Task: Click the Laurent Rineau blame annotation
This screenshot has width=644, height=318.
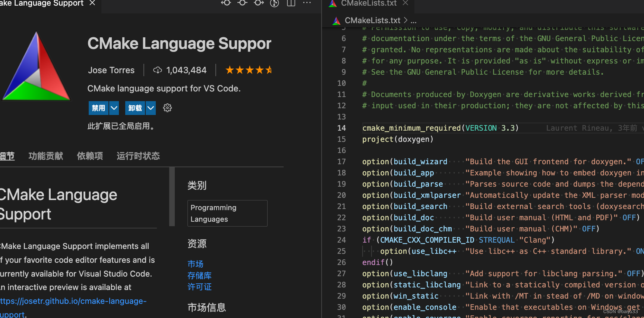Action: click(592, 128)
